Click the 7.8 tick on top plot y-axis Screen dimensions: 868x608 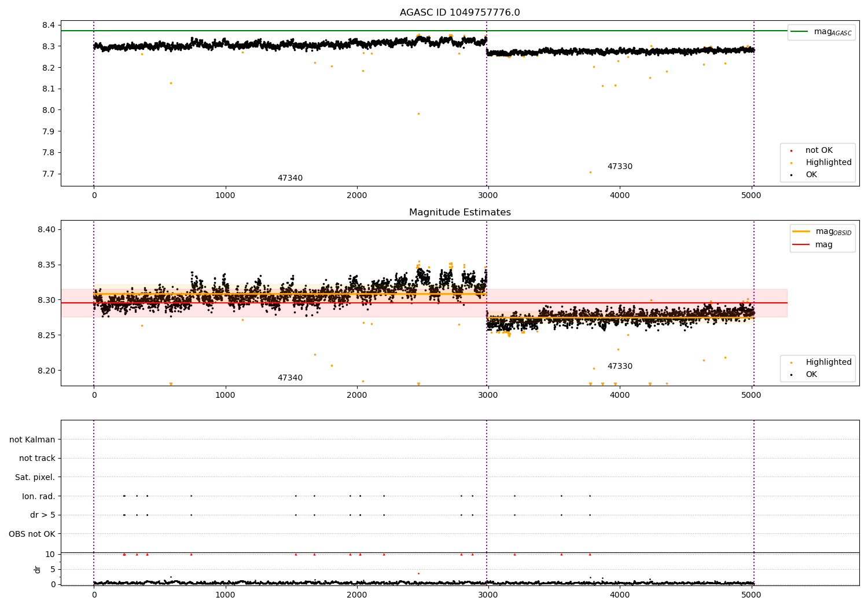coord(49,153)
